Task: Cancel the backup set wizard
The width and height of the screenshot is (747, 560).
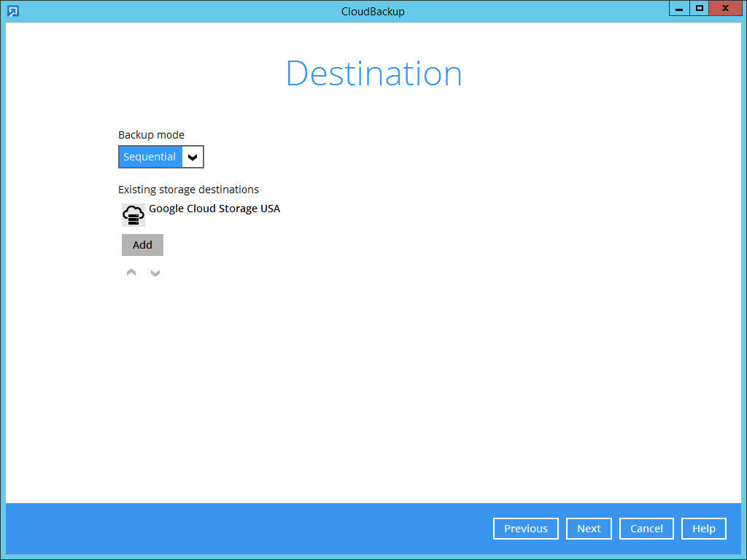Action: (x=646, y=529)
